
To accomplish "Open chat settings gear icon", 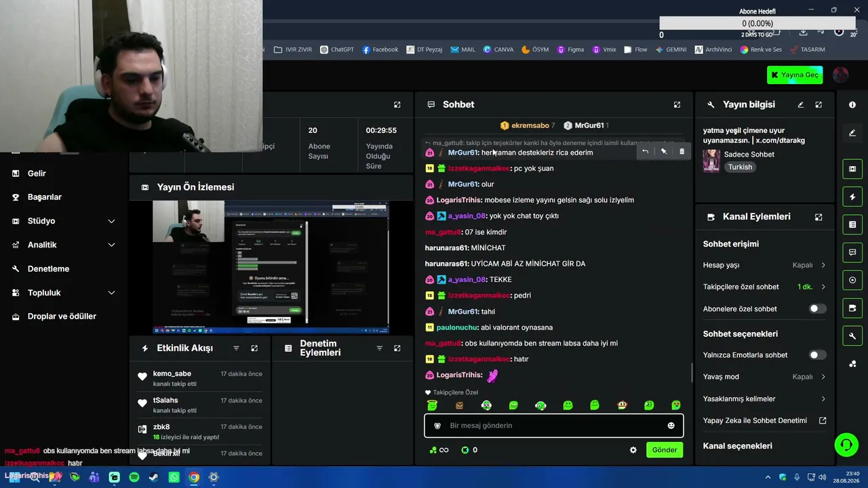I will [x=633, y=450].
